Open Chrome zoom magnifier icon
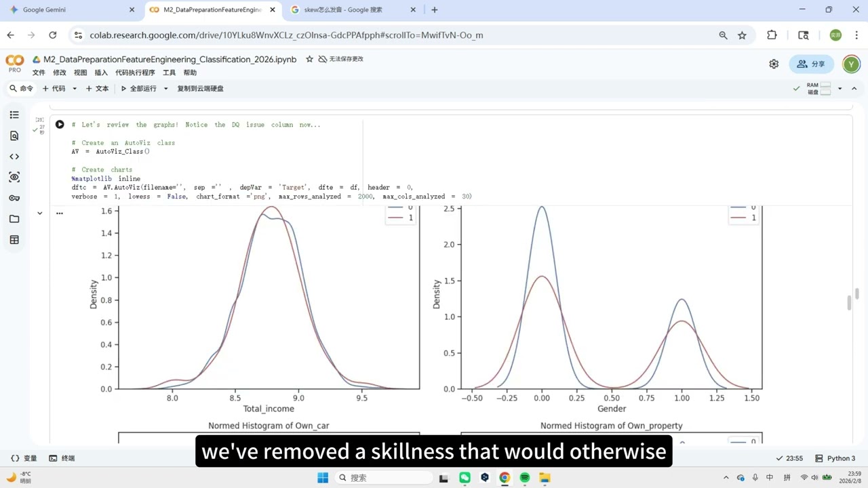 click(x=723, y=35)
